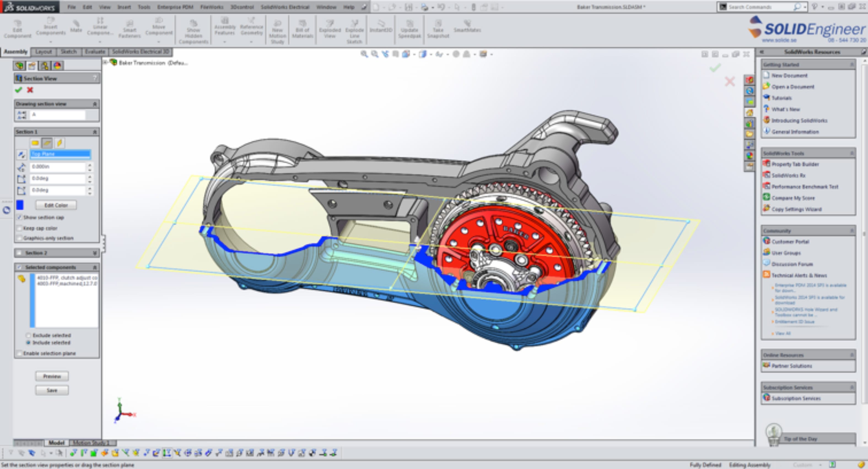The width and height of the screenshot is (868, 469).
Task: Select the Exclude selected radio button
Action: [28, 335]
